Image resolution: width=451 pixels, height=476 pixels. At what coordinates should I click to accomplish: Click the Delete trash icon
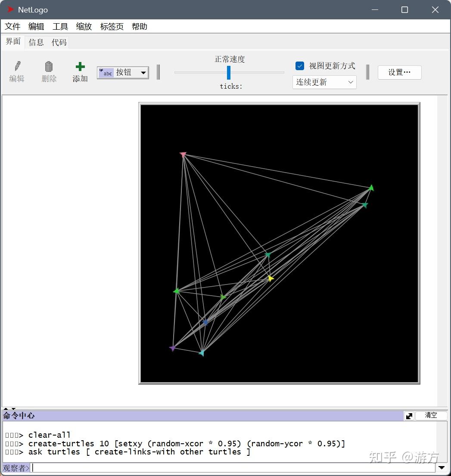pos(49,66)
